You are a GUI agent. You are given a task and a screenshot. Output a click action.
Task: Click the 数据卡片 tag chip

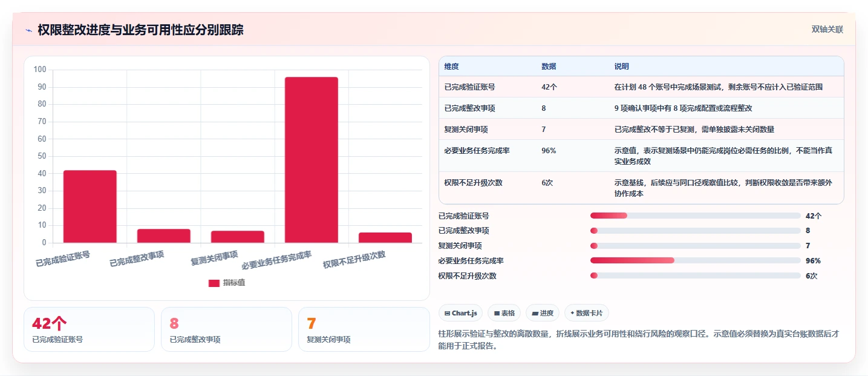click(x=587, y=313)
